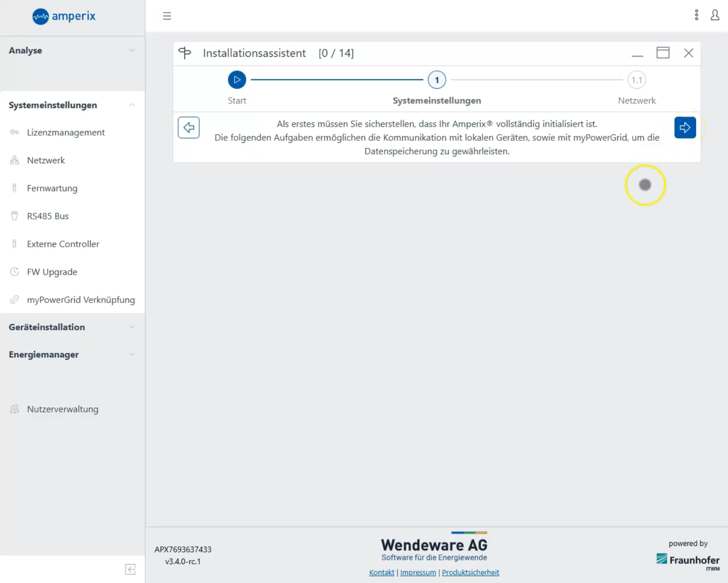This screenshot has height=583, width=728.
Task: Click the Installationsassistent title text
Action: pos(254,53)
